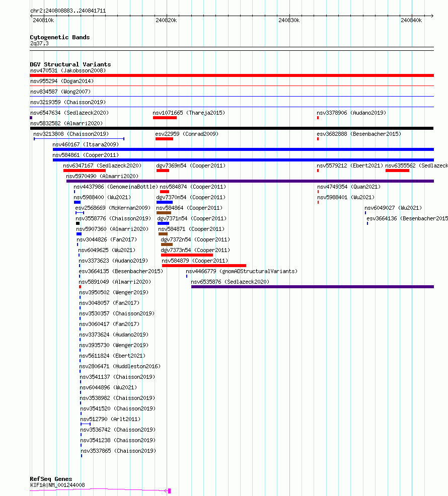Click the red bar under nsv1071665 (Thareja2015)
Viewport: 448px width, 496px height.
pos(165,118)
